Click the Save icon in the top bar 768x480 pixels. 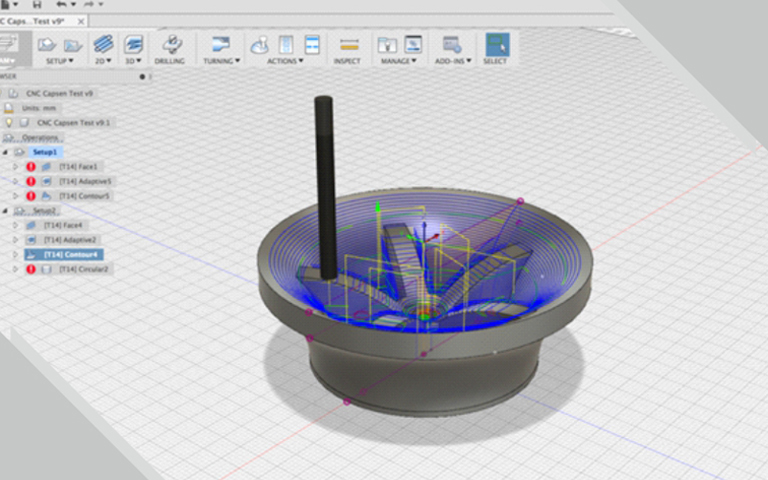(x=37, y=4)
